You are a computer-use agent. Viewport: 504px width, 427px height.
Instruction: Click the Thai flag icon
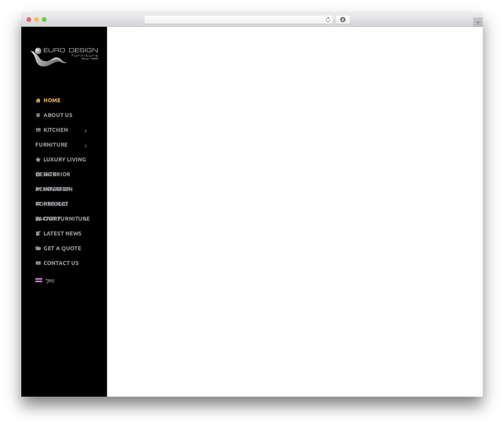(x=39, y=280)
